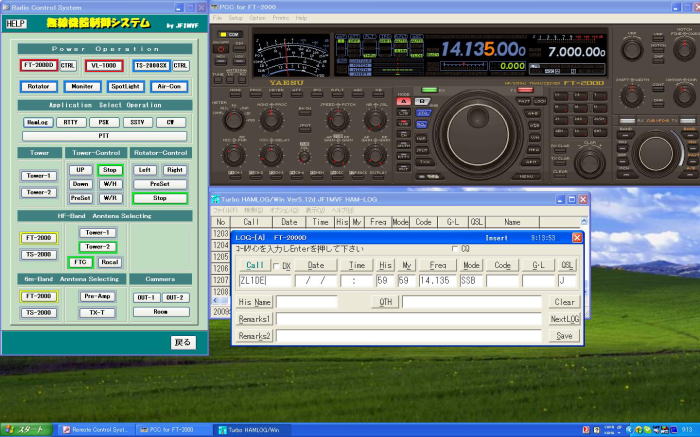The height and width of the screenshot is (437, 700).
Task: Toggle the Rotator power button
Action: pyautogui.click(x=38, y=87)
